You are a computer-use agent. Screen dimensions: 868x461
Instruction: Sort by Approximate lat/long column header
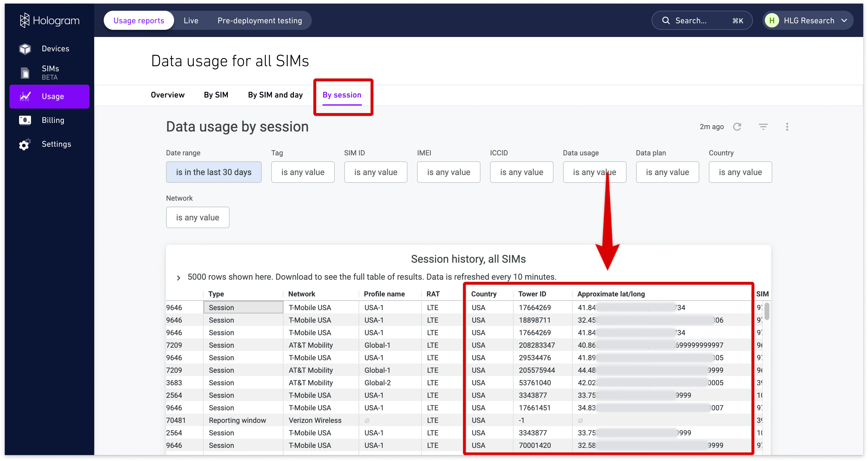[x=611, y=294]
